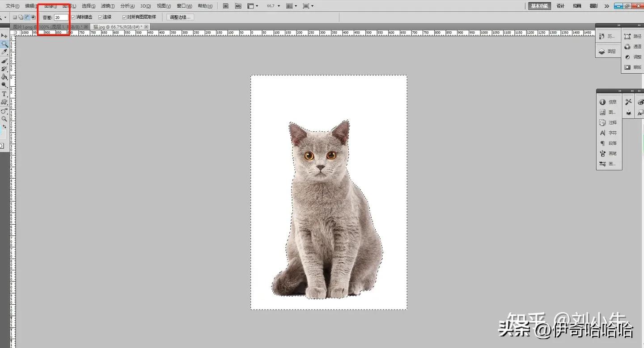Open the arrange documents dropdown
Viewport: 644px width, 348px height.
click(x=292, y=6)
